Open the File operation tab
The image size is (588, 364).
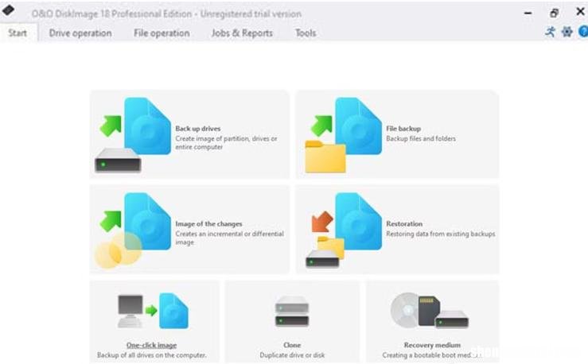[162, 33]
